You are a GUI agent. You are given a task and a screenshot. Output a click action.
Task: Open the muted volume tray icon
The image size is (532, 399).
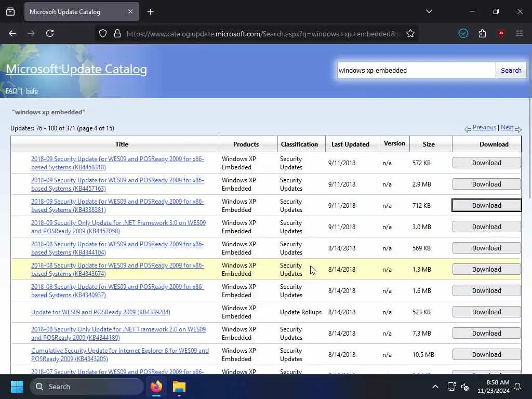(465, 387)
